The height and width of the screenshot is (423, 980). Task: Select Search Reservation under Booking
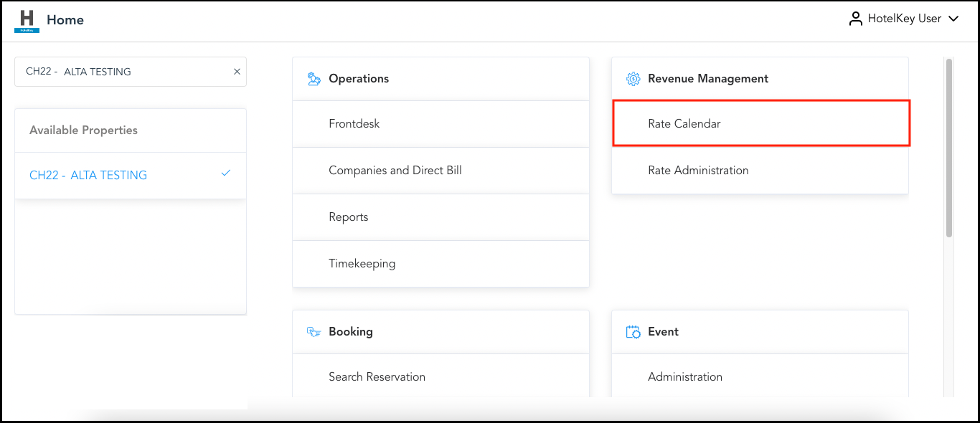pos(377,377)
